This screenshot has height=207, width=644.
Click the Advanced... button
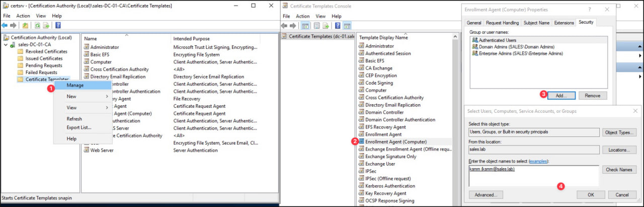pos(486,194)
